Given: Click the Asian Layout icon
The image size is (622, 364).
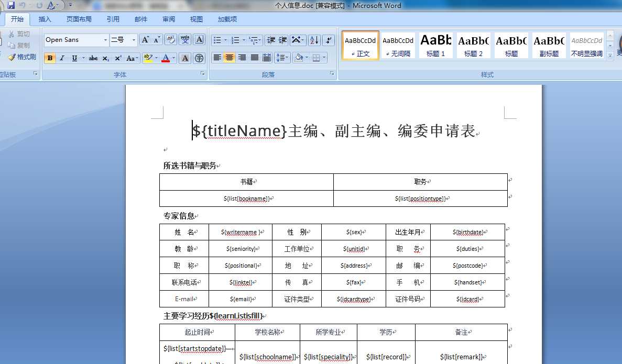Looking at the screenshot, I should click(296, 40).
